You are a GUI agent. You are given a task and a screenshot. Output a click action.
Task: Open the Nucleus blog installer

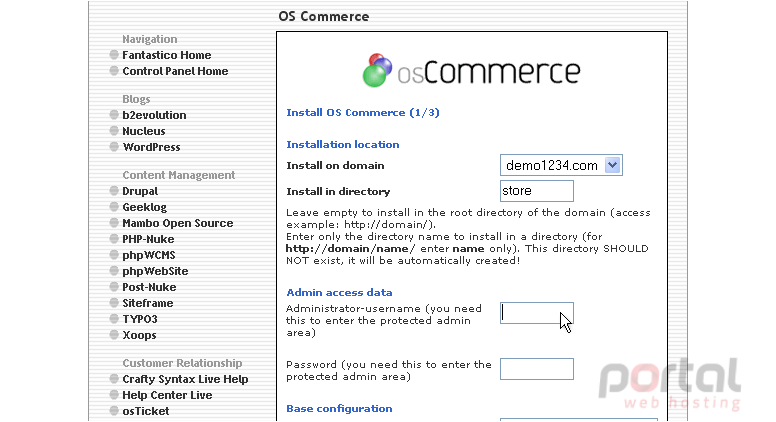[144, 131]
